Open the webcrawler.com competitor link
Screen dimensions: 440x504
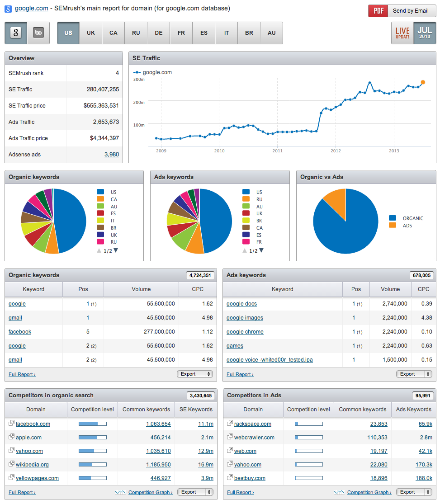pos(254,437)
